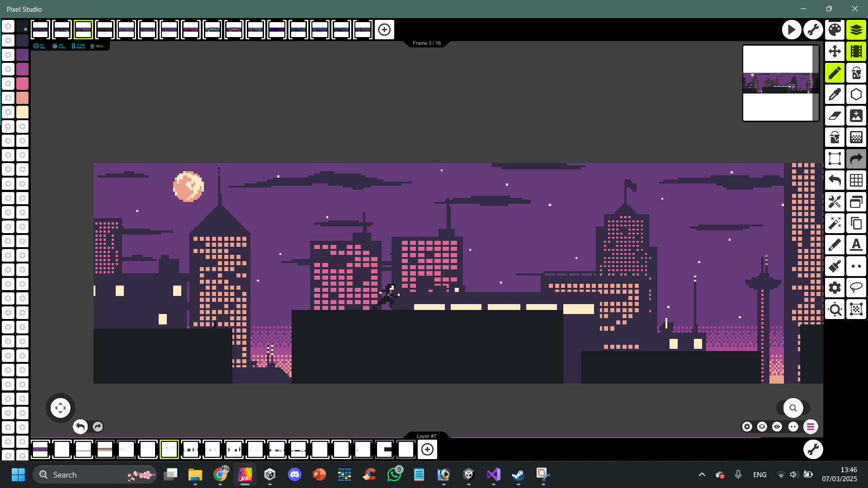The image size is (868, 488).
Task: Open the layer options hamburger menu
Action: pos(810,427)
